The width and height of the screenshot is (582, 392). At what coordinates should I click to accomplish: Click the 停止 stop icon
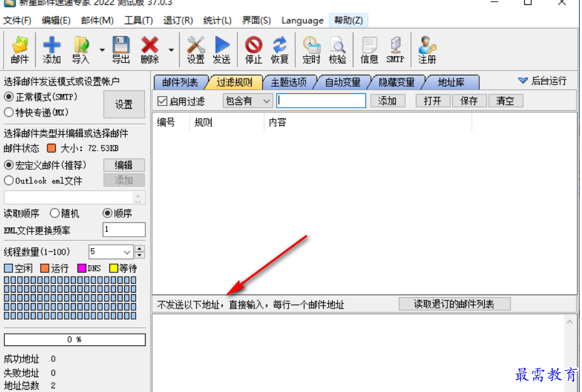tap(253, 49)
